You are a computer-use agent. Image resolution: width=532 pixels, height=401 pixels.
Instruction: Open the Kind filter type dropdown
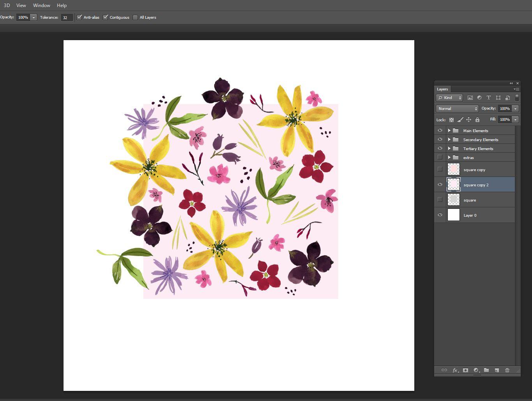(x=449, y=98)
